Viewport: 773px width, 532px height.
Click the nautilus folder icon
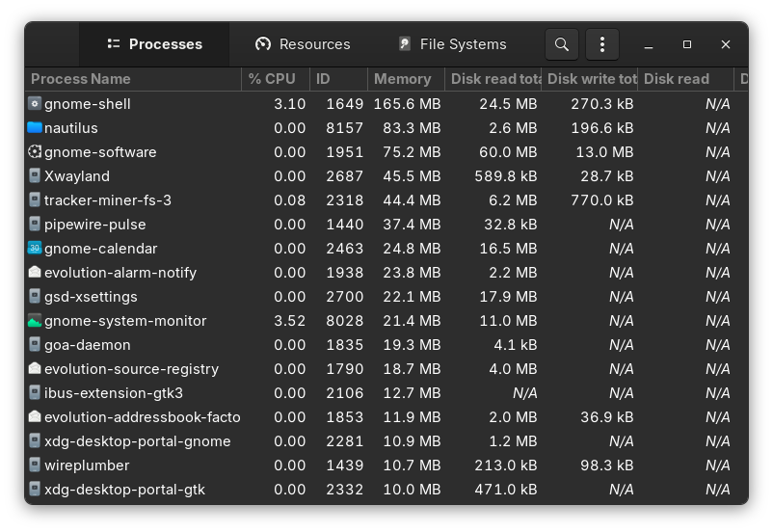coord(35,128)
